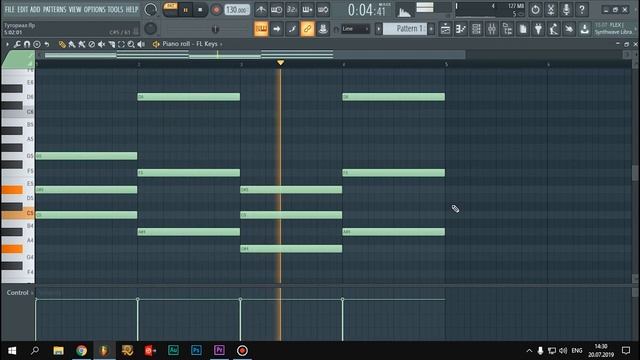The height and width of the screenshot is (360, 640).
Task: Switch the PAT/SONG mode toggle
Action: tap(170, 9)
